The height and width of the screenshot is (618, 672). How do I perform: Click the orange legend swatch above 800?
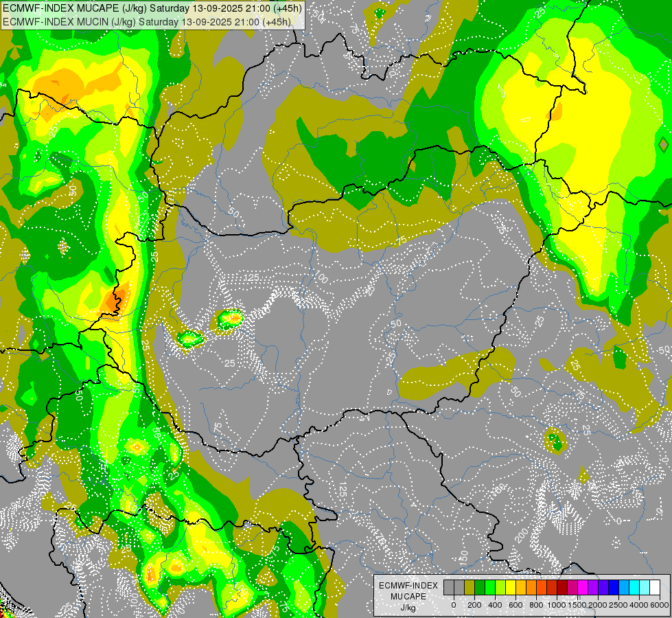coord(531,587)
